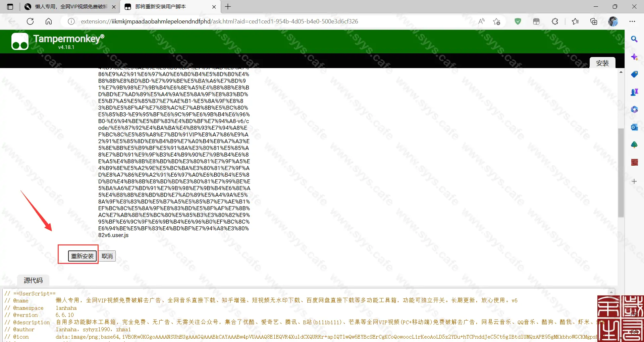Open the Outlook sidebar app
644x342 pixels.
coord(634,127)
